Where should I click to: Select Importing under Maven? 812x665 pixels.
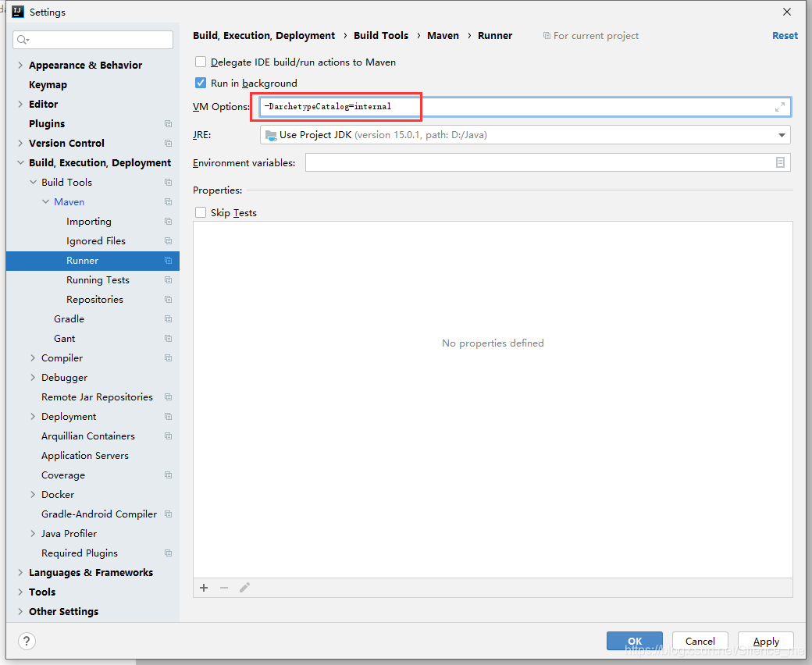[x=88, y=222]
